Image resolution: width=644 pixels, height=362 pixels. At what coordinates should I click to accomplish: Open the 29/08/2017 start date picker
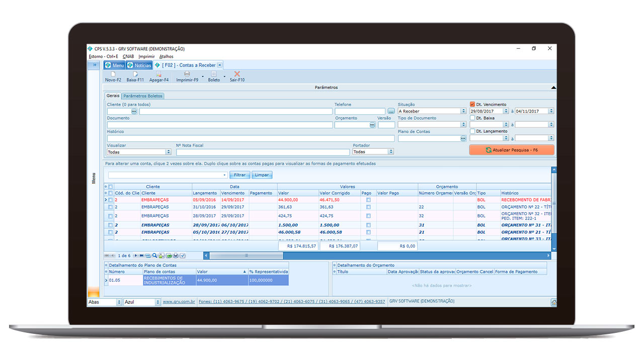pos(507,111)
